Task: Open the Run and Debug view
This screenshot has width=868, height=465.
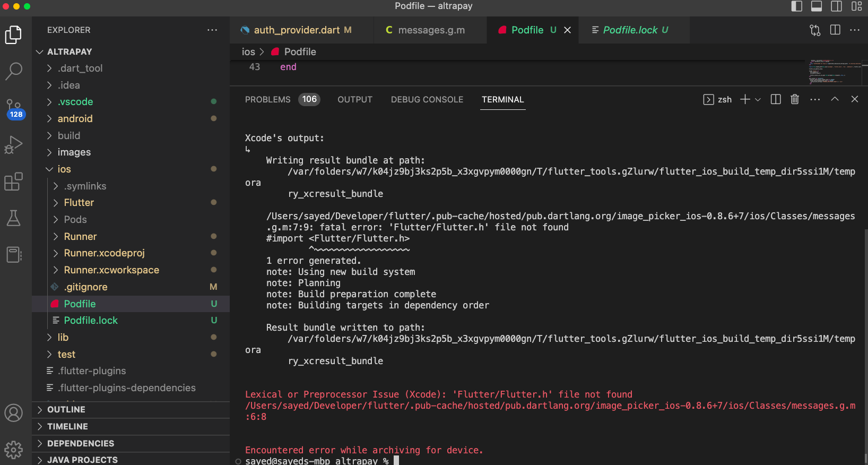Action: coord(14,145)
